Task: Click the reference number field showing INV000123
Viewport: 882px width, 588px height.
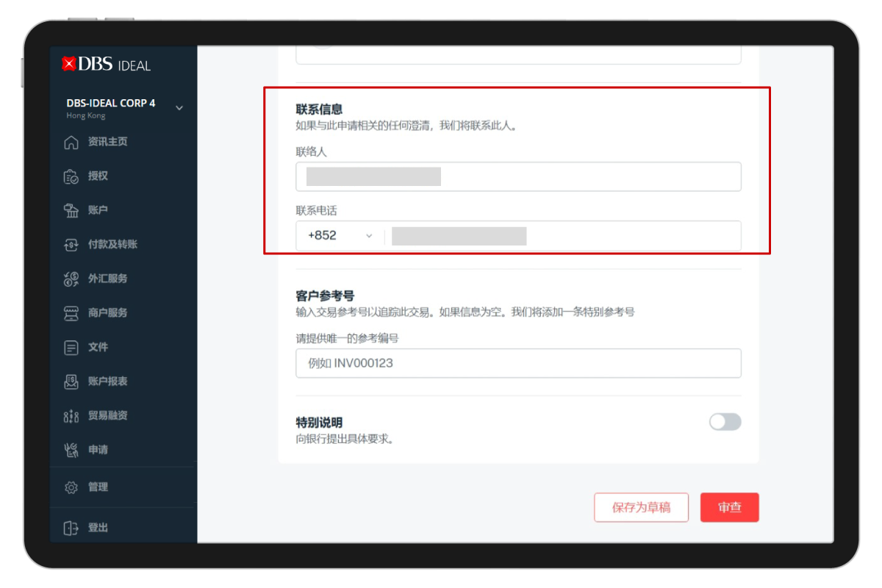Action: coord(518,363)
